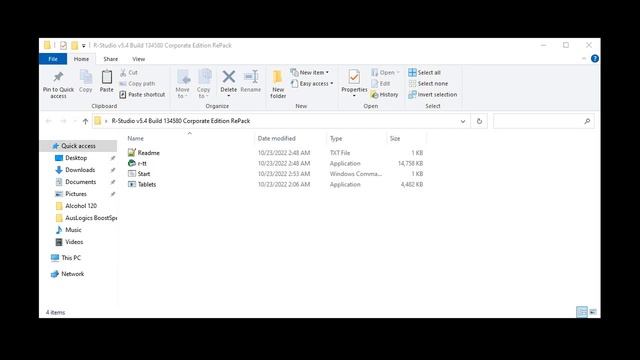The height and width of the screenshot is (360, 640).
Task: Open the Copy to menu
Action: [x=203, y=84]
